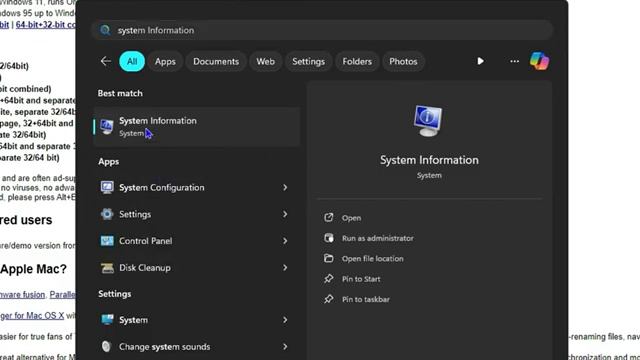This screenshot has height=360, width=640.
Task: Open the System Information best match result
Action: [197, 127]
